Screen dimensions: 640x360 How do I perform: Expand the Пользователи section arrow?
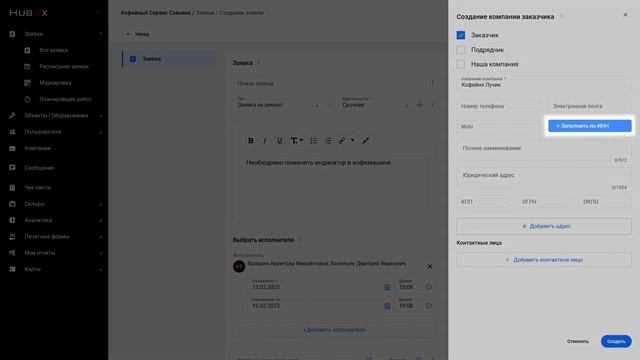(101, 132)
